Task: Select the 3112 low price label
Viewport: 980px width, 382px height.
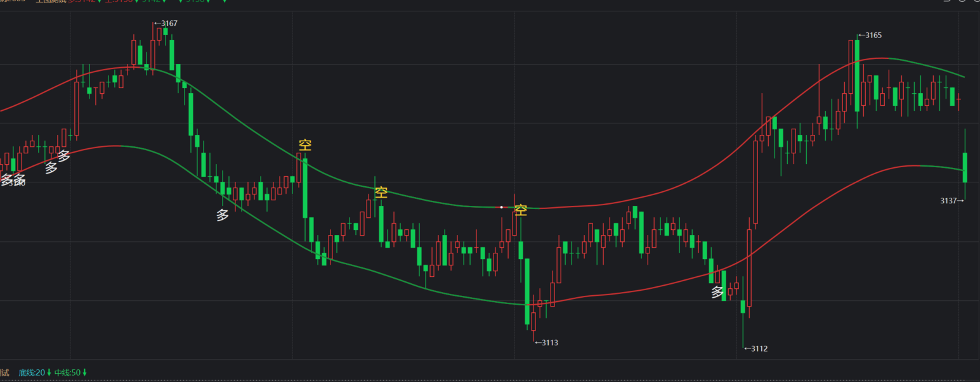Action: [755, 348]
